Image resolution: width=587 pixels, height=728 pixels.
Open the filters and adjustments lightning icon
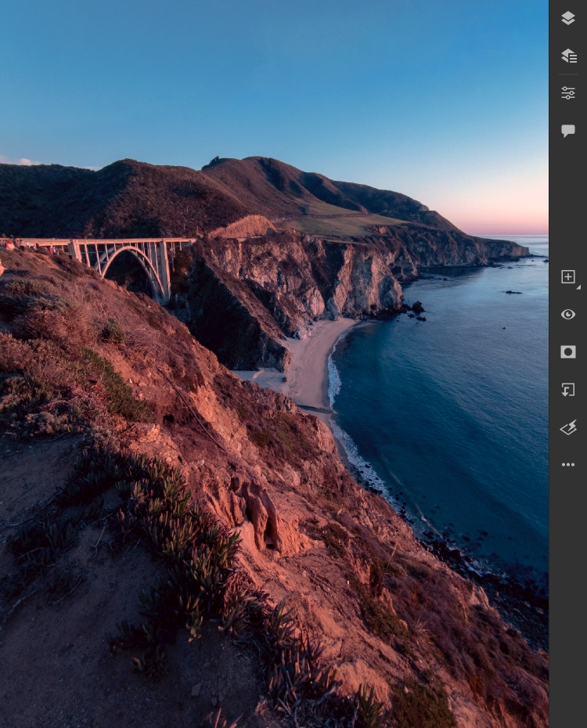[x=568, y=427]
